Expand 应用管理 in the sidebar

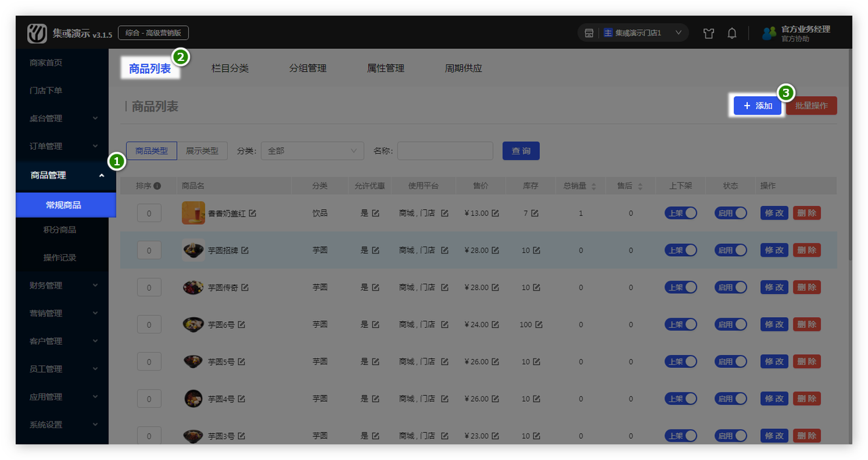[x=62, y=397]
